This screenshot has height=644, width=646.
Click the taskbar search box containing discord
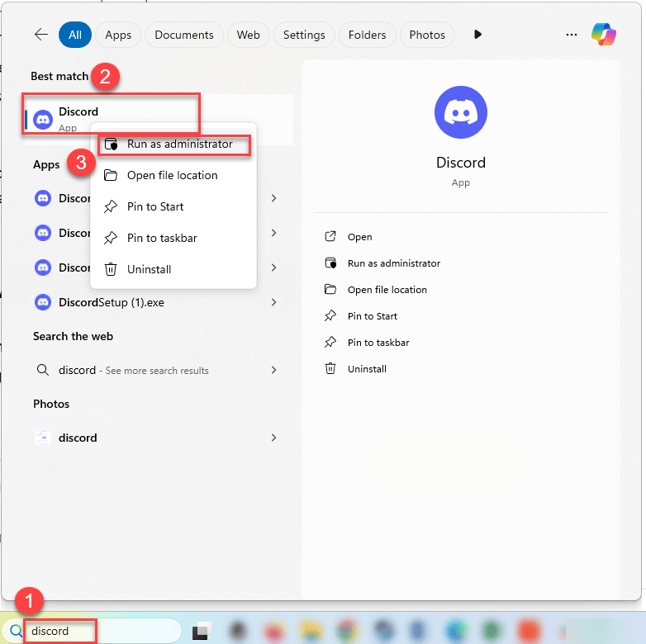99,632
